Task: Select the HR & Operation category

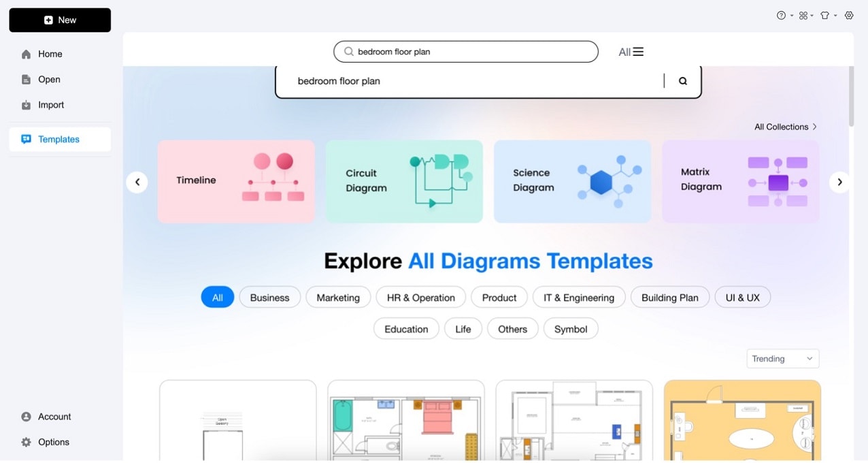Action: [x=421, y=298]
